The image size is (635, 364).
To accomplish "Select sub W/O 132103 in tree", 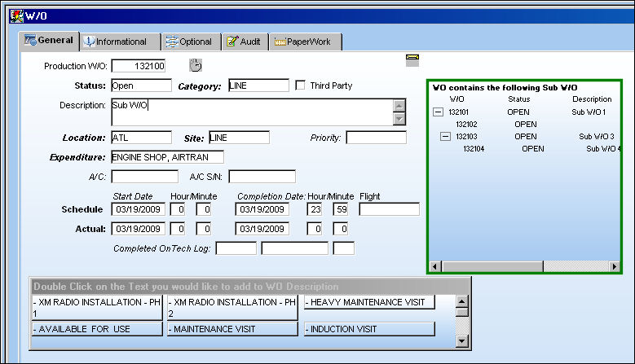I will pyautogui.click(x=466, y=136).
